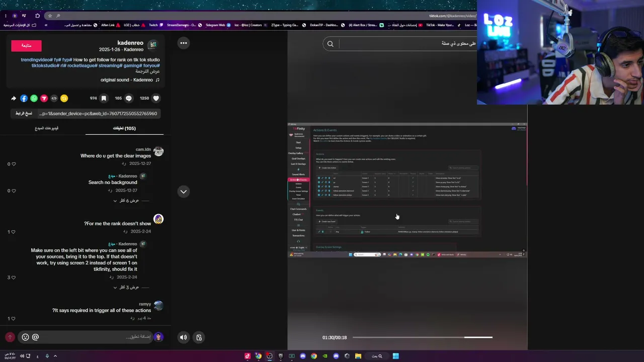Screen dimensions: 644x362
Task: Show hidden system tray icons
Action: point(55,356)
